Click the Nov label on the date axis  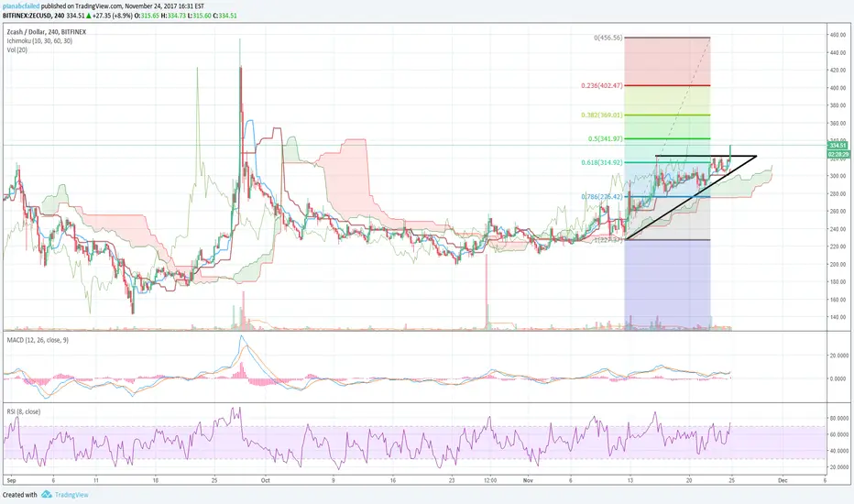point(527,480)
